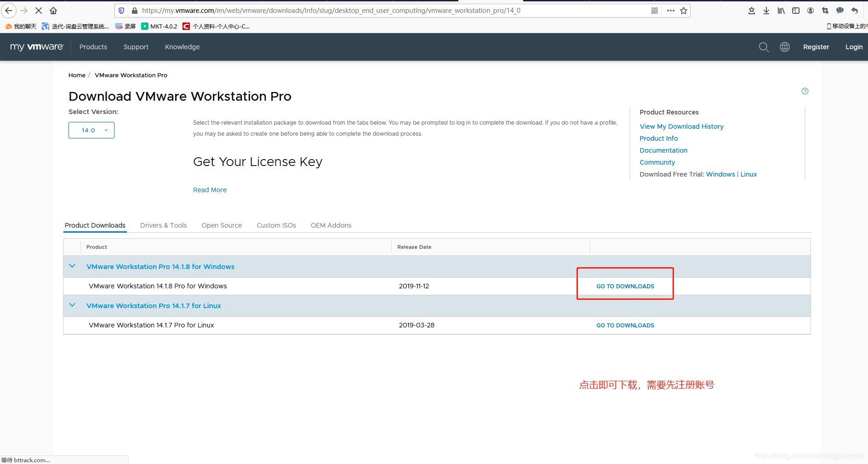Viewport: 868px width, 464px height.
Task: Open the Products menu
Action: (x=93, y=47)
